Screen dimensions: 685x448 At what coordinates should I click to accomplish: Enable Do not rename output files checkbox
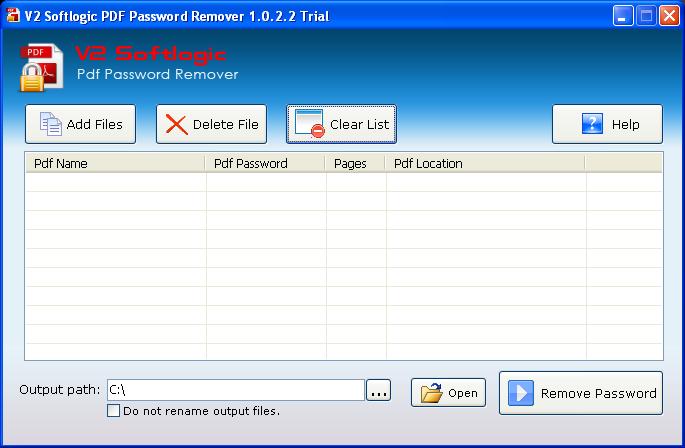(x=114, y=411)
